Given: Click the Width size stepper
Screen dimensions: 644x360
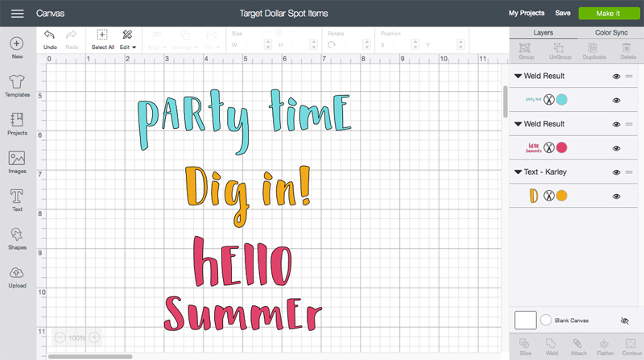Looking at the screenshot, I should click(x=268, y=44).
